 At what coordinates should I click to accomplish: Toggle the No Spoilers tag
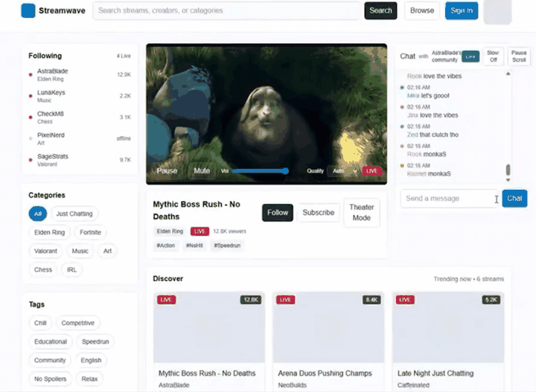pyautogui.click(x=50, y=379)
